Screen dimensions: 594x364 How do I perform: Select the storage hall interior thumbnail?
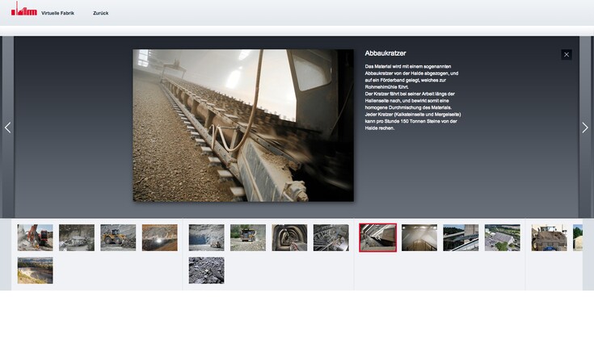click(x=419, y=237)
